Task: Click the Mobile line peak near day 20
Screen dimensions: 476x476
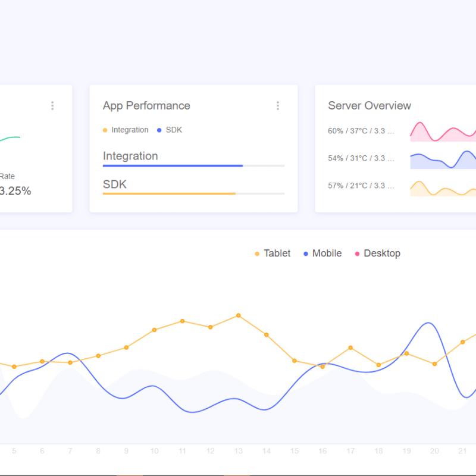Action: point(428,323)
